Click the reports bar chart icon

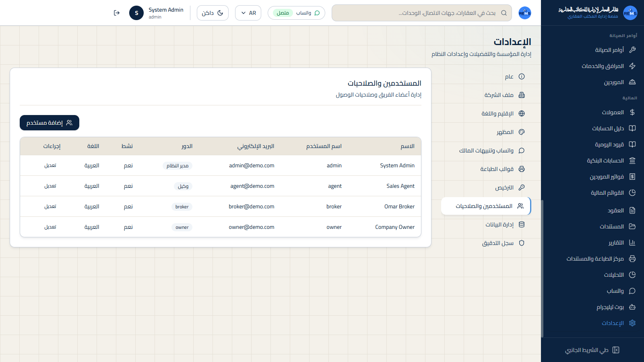click(632, 243)
